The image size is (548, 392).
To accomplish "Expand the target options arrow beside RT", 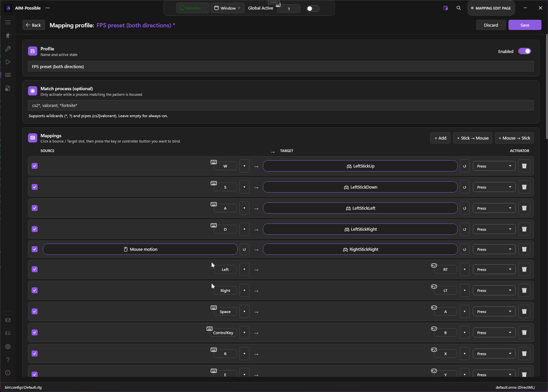I will point(465,269).
